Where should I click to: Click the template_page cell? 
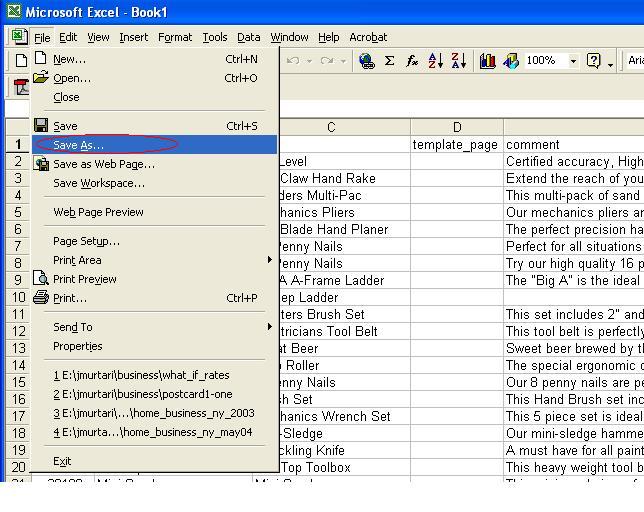click(x=457, y=145)
